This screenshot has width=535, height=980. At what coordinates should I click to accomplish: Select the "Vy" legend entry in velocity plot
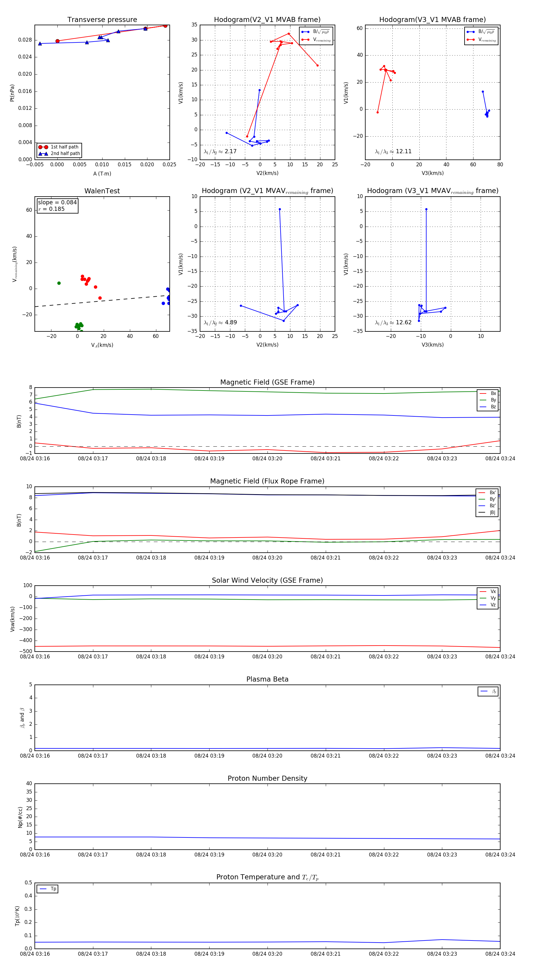[488, 598]
